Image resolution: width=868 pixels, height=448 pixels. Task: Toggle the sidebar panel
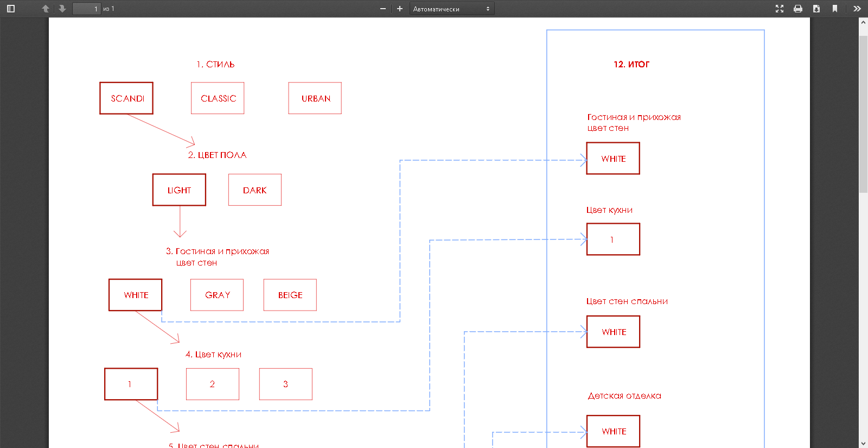coord(10,9)
